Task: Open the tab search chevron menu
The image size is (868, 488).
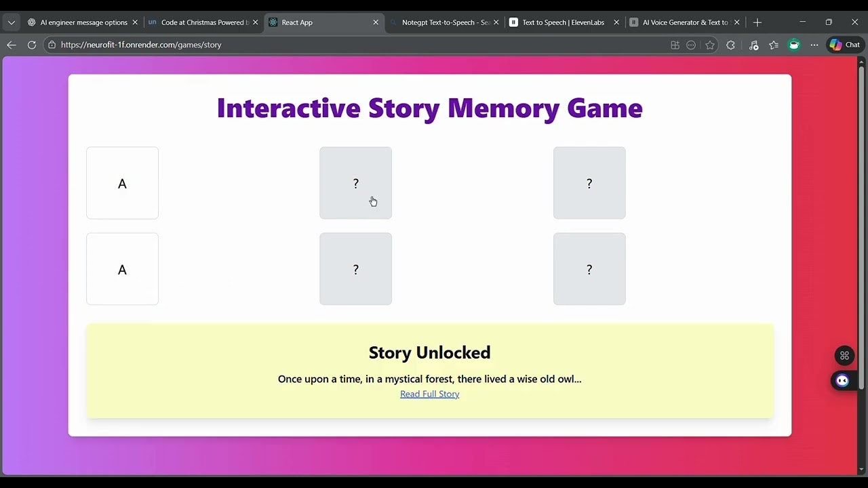Action: coord(11,22)
